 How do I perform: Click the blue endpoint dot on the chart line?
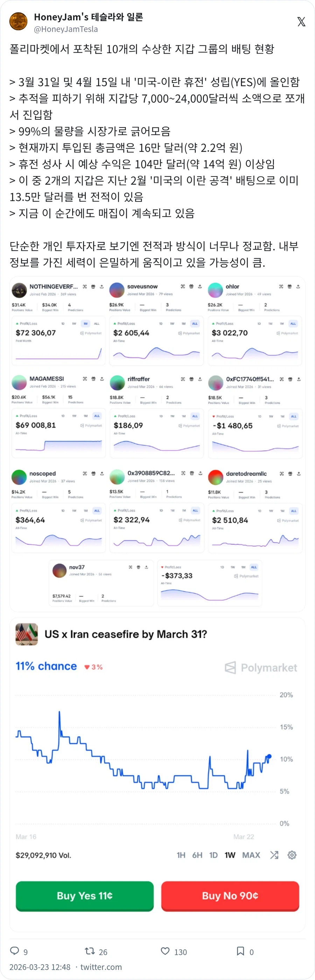pos(269,756)
